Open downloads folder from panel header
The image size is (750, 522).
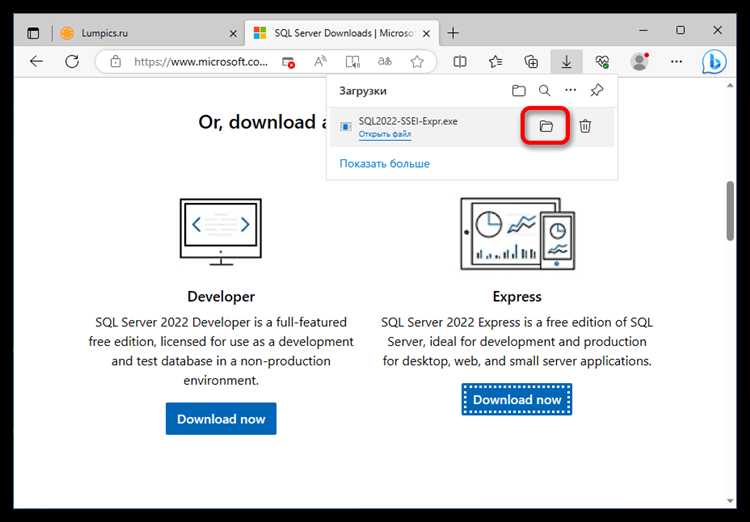[x=518, y=90]
